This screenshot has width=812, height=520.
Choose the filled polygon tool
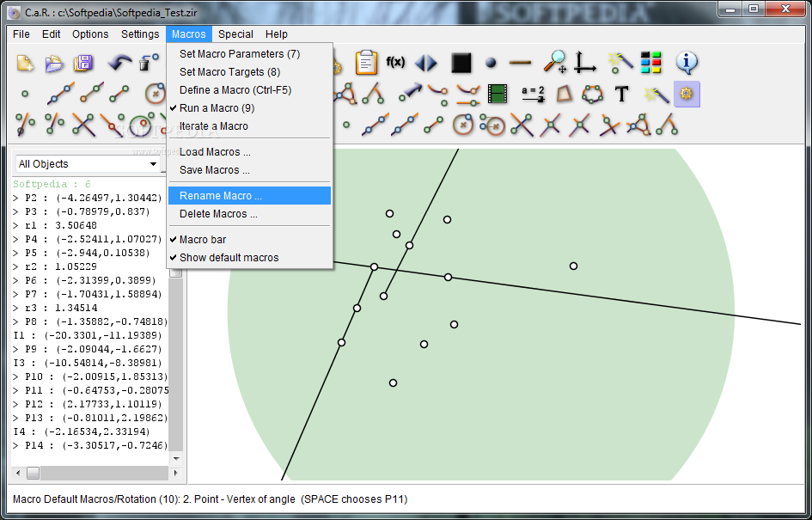tap(565, 94)
